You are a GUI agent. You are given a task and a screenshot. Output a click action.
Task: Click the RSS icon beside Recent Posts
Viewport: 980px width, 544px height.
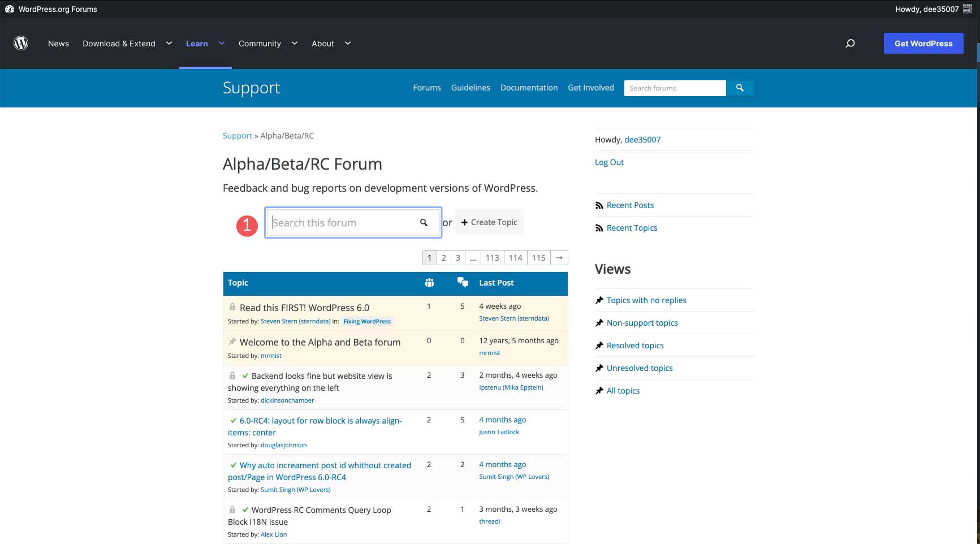point(599,205)
